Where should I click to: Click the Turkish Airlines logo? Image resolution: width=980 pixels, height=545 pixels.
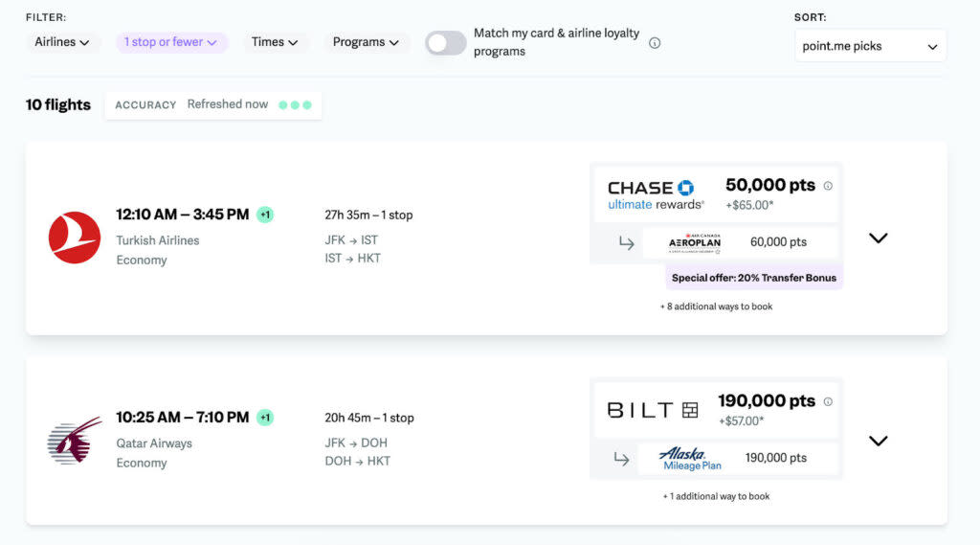coord(75,238)
